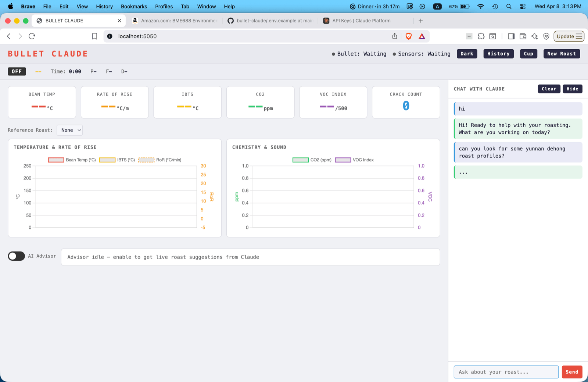Switch to bullet-claude GitHub tab

tap(270, 21)
